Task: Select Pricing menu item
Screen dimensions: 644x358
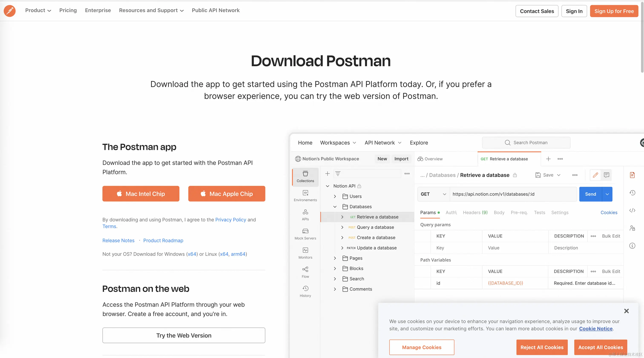Action: [x=68, y=10]
